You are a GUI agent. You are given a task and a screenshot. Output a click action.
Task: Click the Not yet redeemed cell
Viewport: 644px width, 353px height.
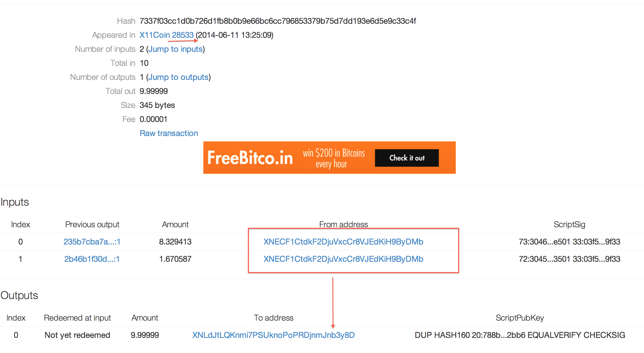(77, 335)
